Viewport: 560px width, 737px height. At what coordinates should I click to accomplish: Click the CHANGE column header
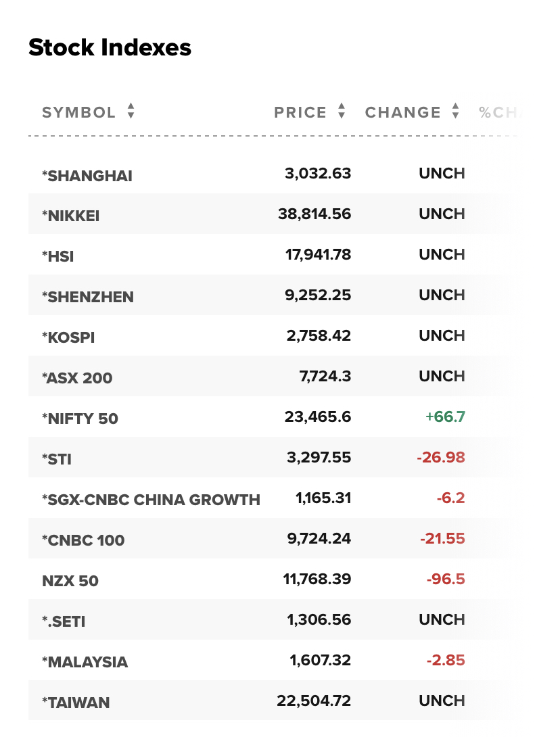(403, 112)
